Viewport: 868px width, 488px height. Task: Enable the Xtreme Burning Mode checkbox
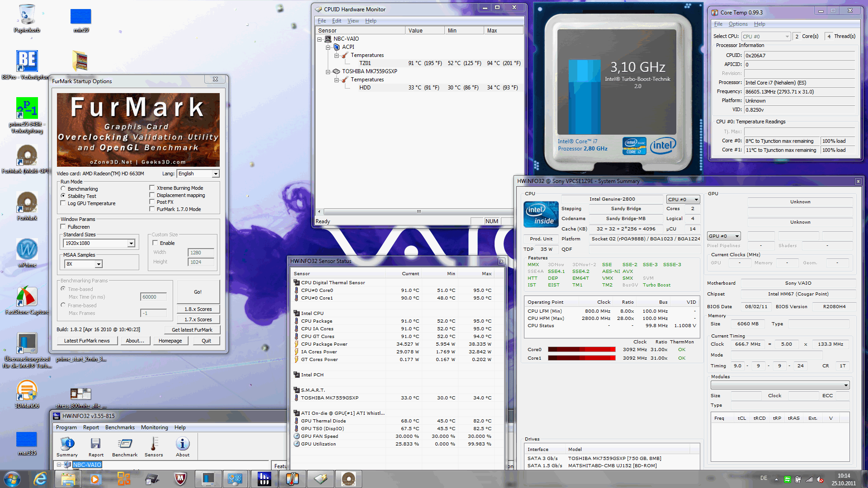[152, 188]
